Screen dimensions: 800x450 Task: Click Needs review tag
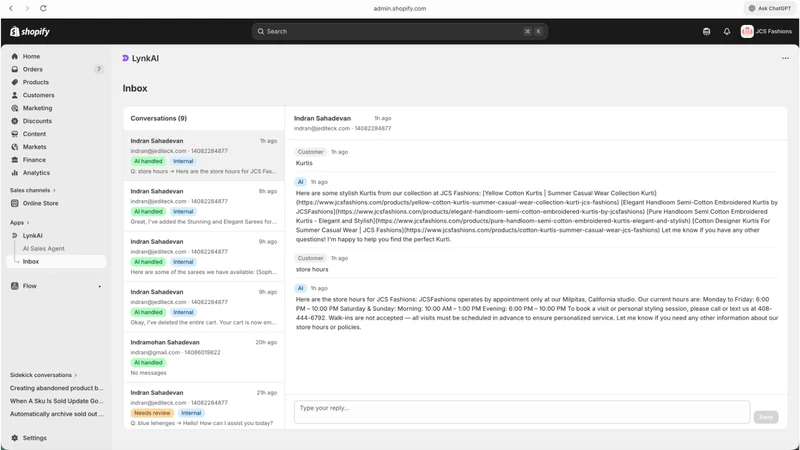click(152, 413)
